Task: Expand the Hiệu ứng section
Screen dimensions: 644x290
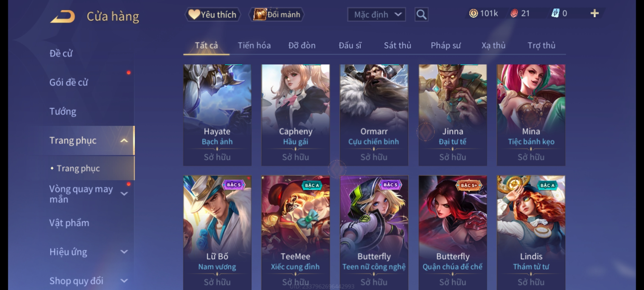Action: [x=124, y=252]
